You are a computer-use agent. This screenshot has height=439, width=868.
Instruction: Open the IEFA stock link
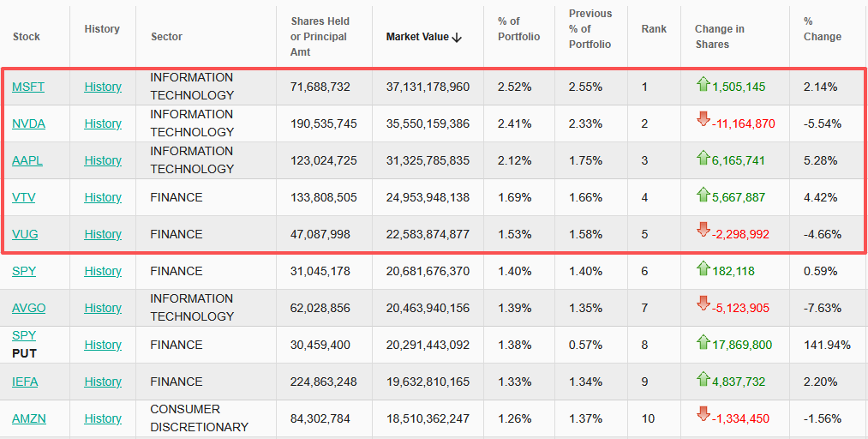pos(25,382)
